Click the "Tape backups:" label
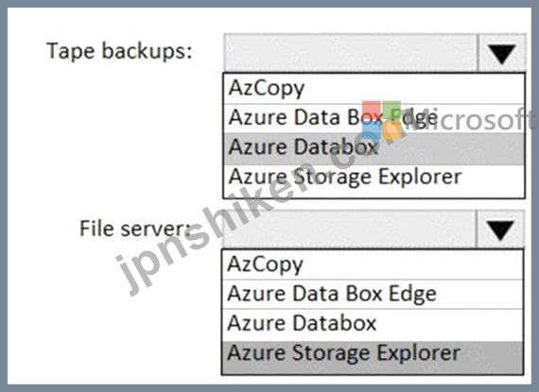539x392 pixels. [119, 52]
